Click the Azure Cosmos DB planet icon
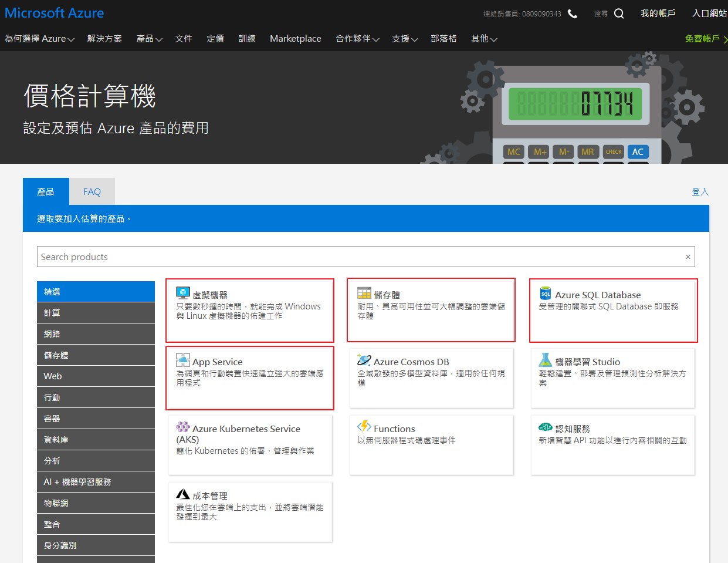This screenshot has height=563, width=728. click(x=364, y=360)
